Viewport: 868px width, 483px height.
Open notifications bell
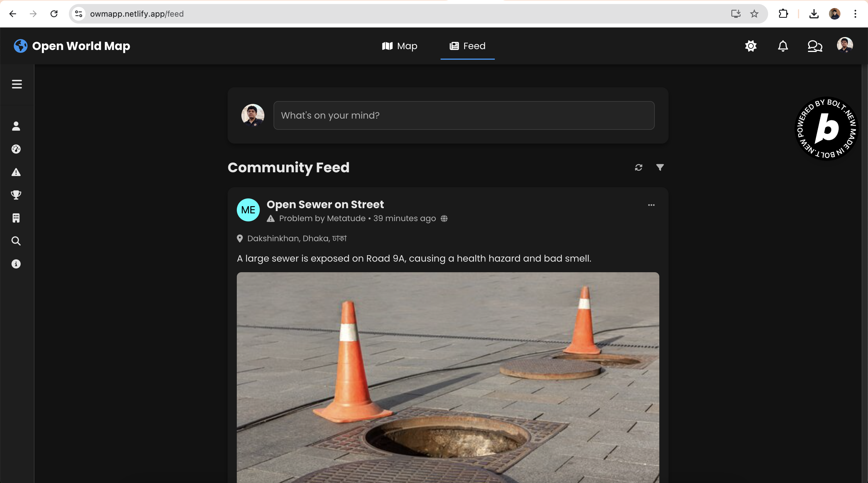783,46
